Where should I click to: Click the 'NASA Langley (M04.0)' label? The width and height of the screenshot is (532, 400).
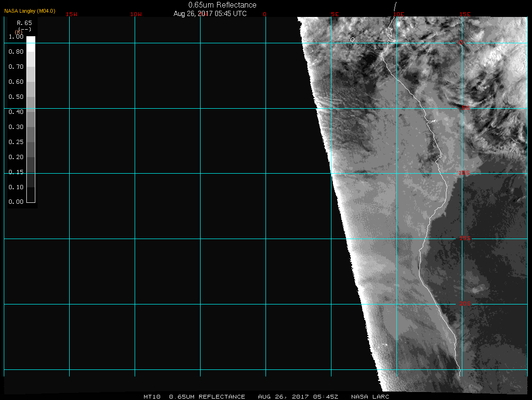click(x=30, y=11)
